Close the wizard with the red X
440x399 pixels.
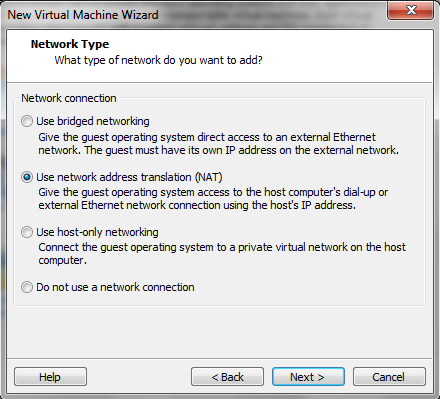pyautogui.click(x=410, y=10)
